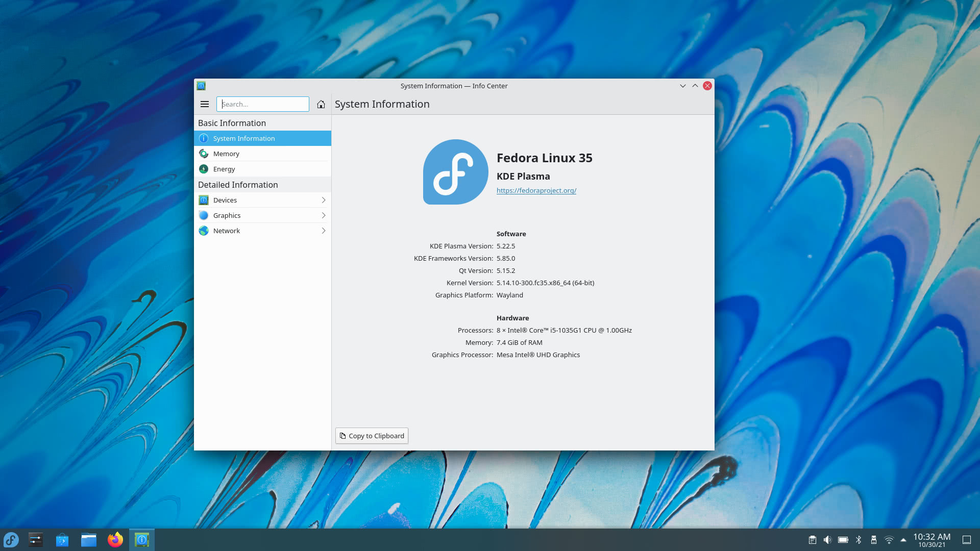Toggle Bluetooth from the system tray

[x=860, y=539]
